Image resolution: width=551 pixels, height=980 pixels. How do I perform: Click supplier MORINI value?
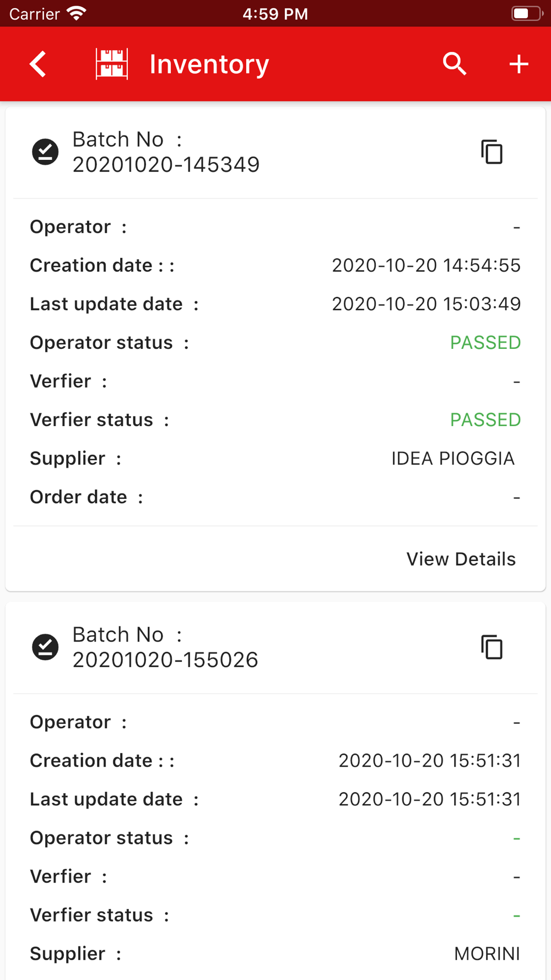[487, 954]
